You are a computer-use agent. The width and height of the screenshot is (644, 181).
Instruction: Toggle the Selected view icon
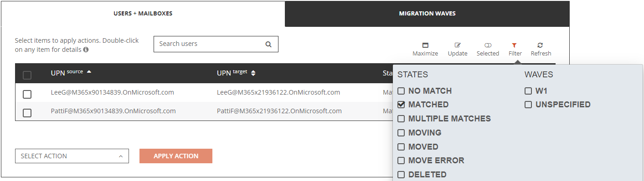click(x=488, y=45)
